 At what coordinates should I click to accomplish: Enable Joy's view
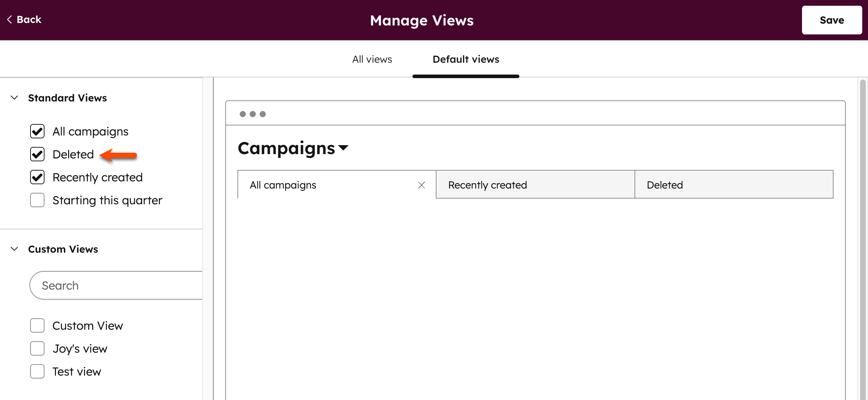37,348
